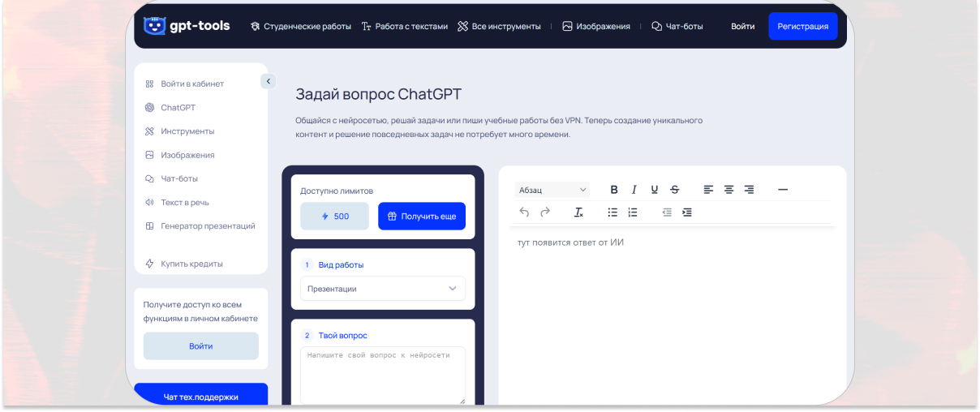Open Войти в кабинет sidebar item
Viewport: 980px width, 412px height.
(184, 84)
